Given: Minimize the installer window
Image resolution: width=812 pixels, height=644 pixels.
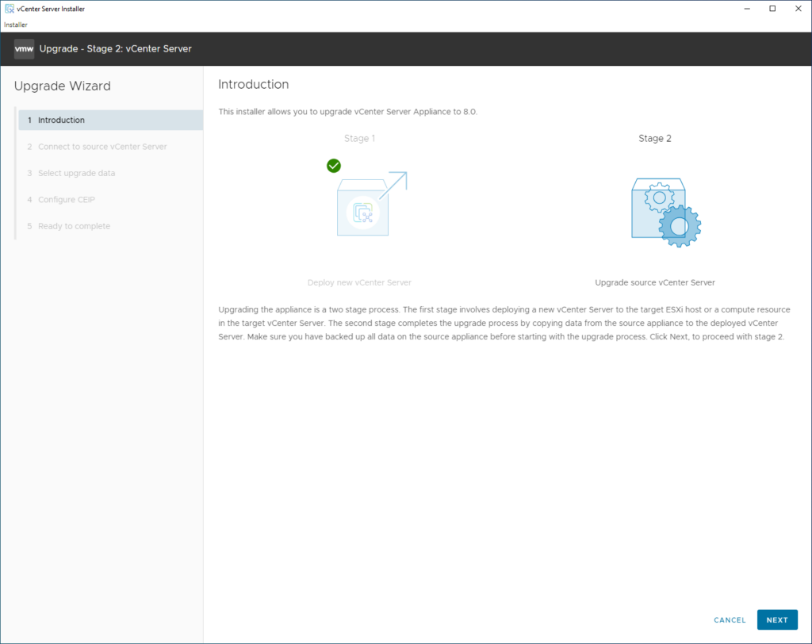Looking at the screenshot, I should (x=746, y=9).
